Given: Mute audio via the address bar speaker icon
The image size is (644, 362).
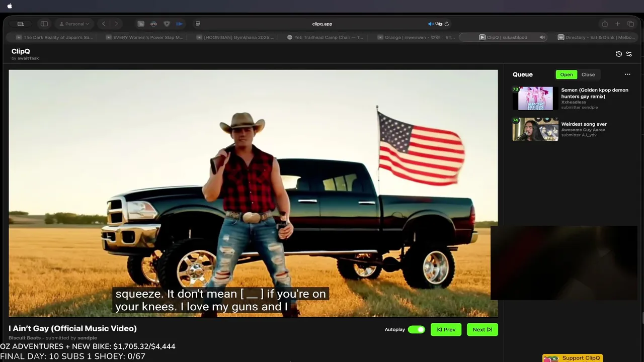Looking at the screenshot, I should (x=431, y=24).
